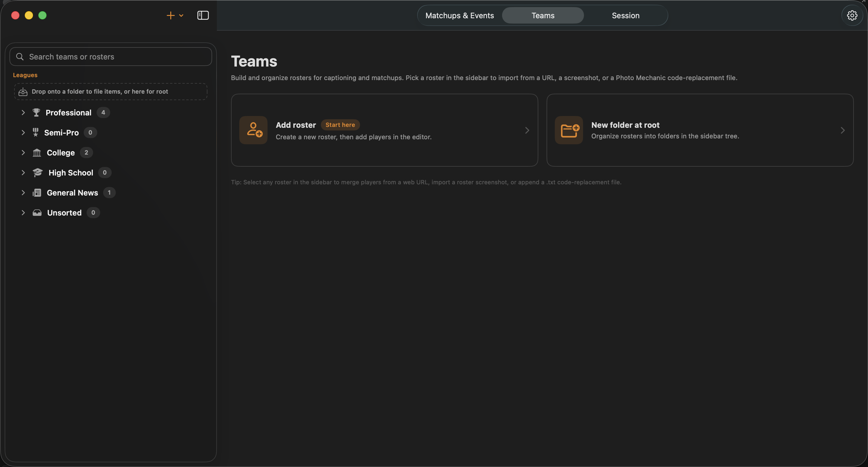Click the College count badge 2

tap(86, 153)
